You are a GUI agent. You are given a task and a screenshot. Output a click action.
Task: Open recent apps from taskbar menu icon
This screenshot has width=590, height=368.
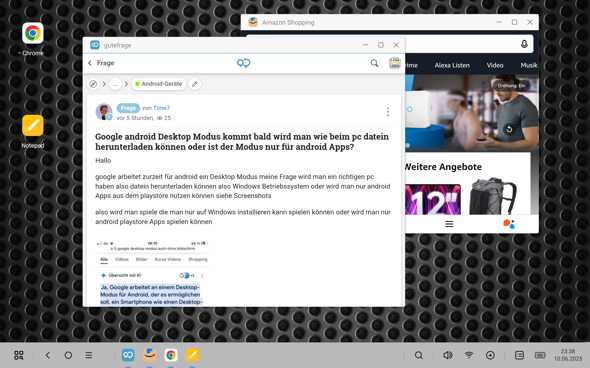[x=89, y=355]
